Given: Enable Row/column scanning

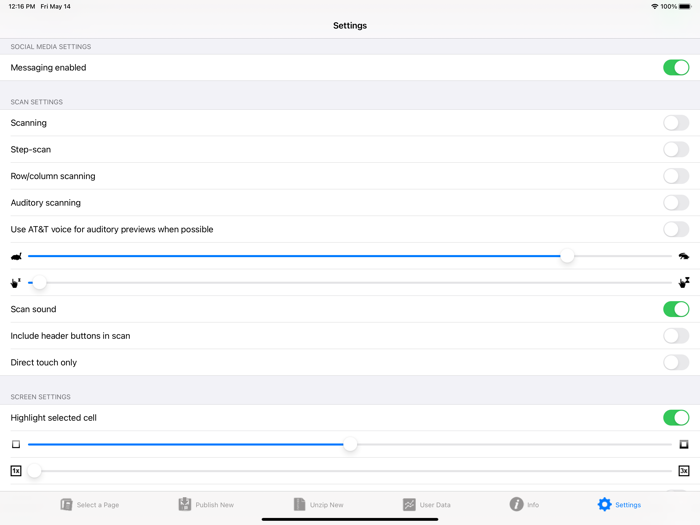Looking at the screenshot, I should coord(676,176).
